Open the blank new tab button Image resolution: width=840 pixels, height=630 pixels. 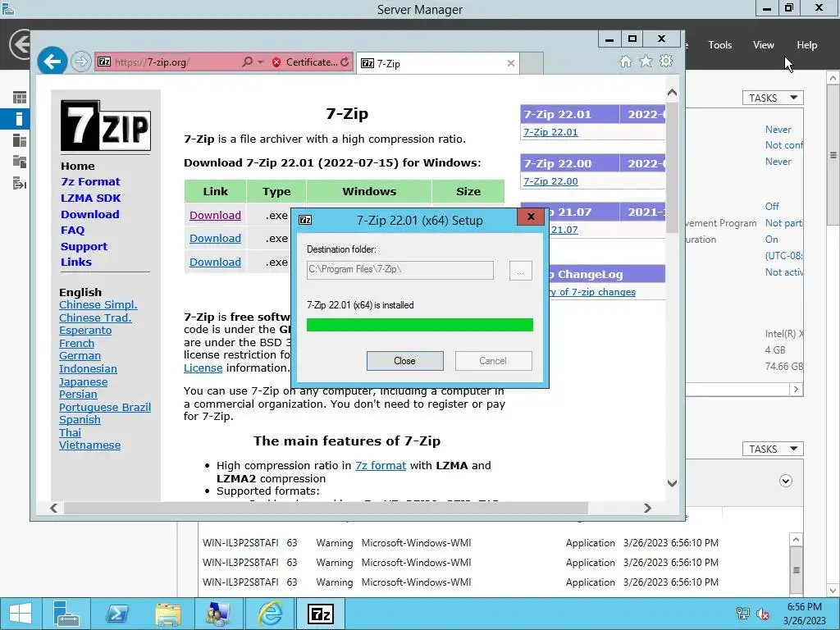532,63
